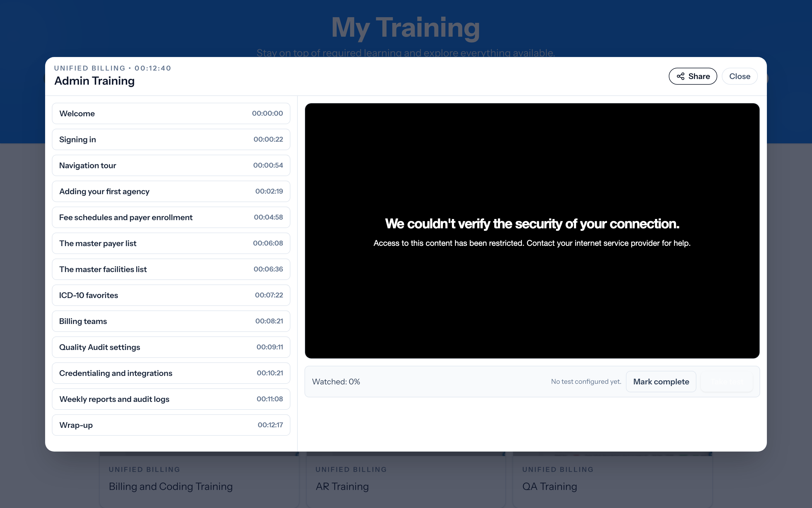The width and height of the screenshot is (812, 508).
Task: Open the QA Training card
Action: (613, 480)
